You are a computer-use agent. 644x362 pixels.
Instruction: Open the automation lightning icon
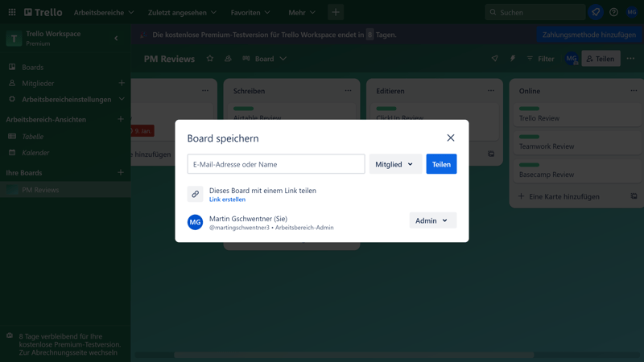513,59
